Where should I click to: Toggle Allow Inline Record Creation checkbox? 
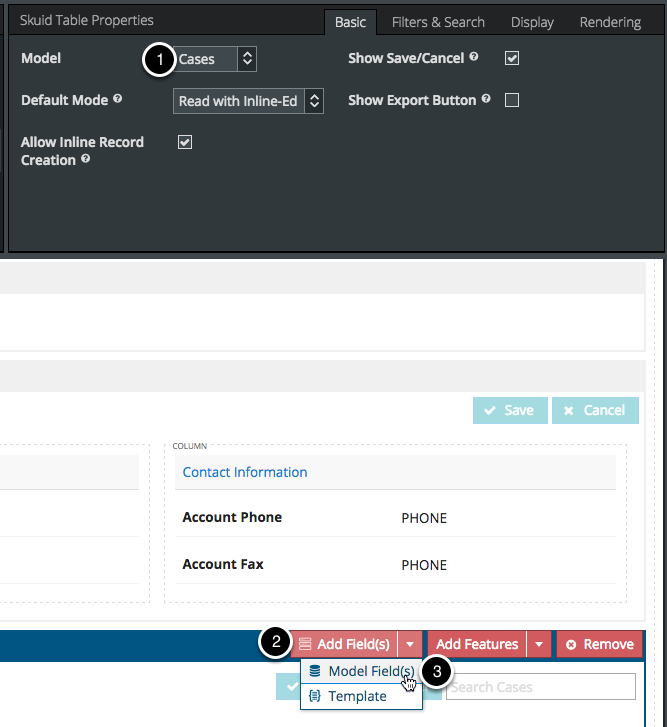coord(184,142)
